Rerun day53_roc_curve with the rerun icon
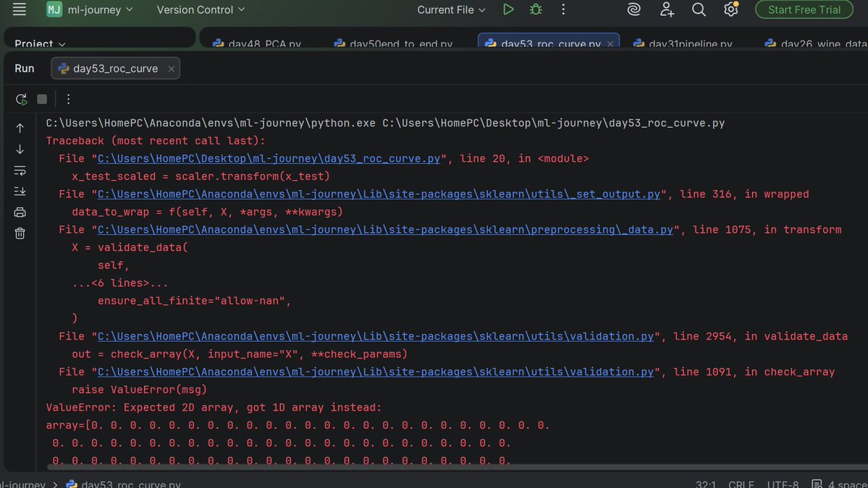Screen dimensions: 868x488 (21, 99)
